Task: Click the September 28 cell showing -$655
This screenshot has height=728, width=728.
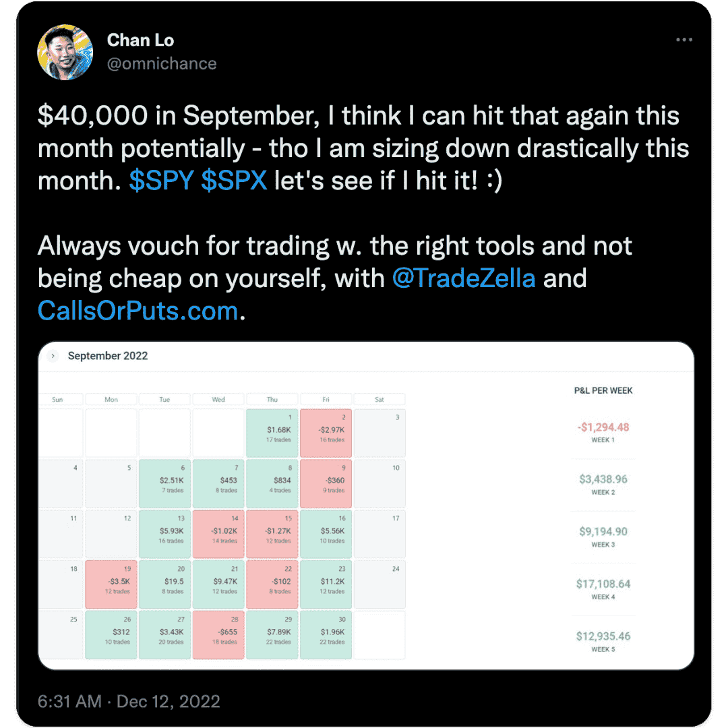Action: pos(218,635)
